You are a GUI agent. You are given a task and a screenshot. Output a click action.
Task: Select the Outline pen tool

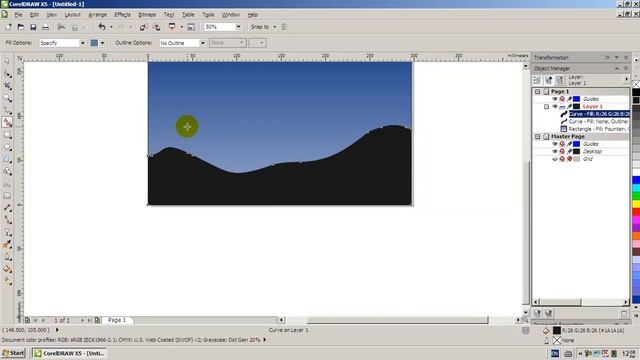coord(7,257)
